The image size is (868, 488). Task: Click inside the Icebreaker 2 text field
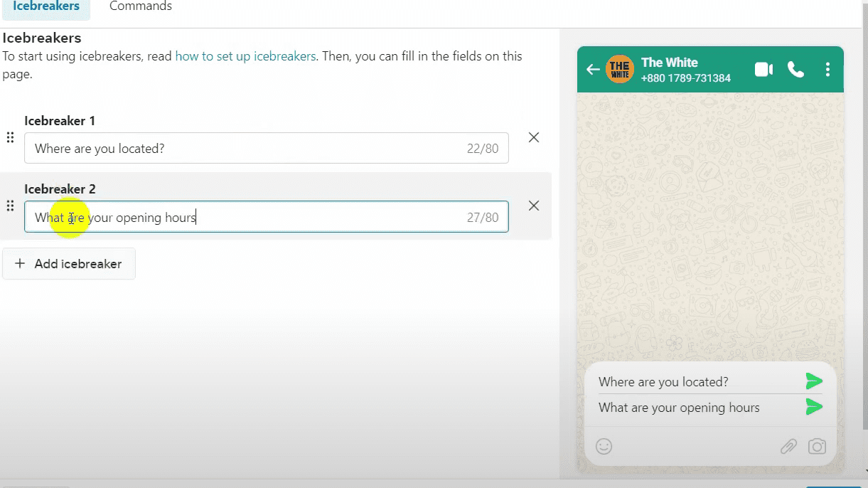tap(284, 218)
